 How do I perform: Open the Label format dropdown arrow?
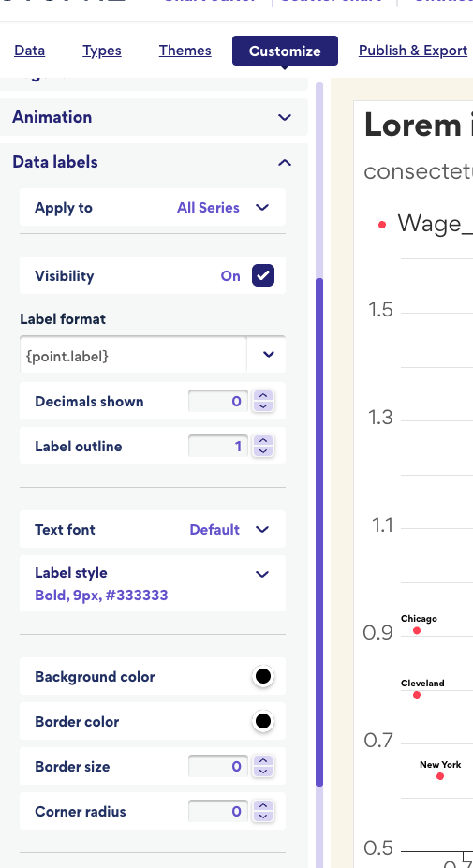point(268,354)
